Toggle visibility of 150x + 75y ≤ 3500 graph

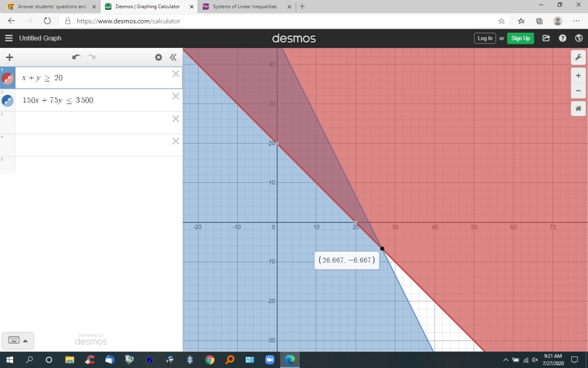pyautogui.click(x=7, y=100)
